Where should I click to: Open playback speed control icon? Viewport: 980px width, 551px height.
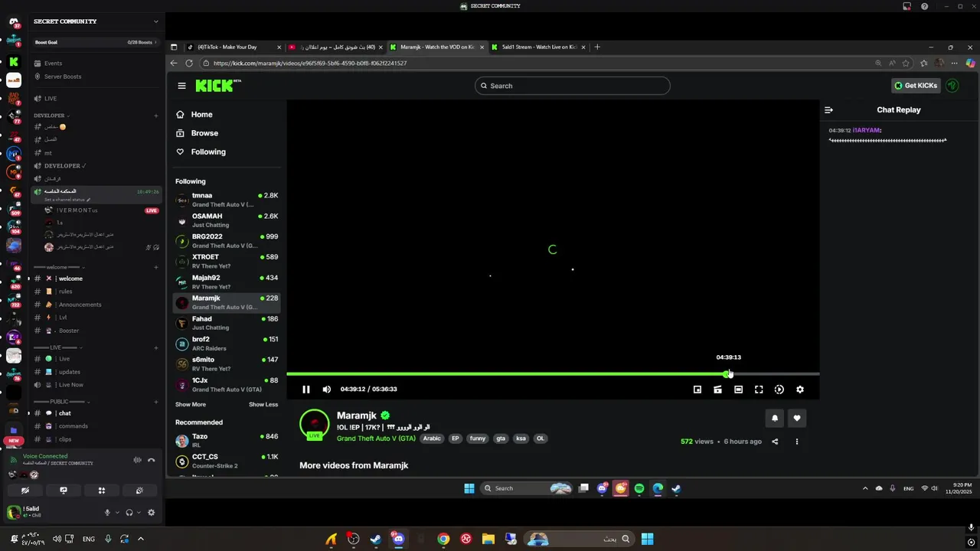[x=779, y=390]
